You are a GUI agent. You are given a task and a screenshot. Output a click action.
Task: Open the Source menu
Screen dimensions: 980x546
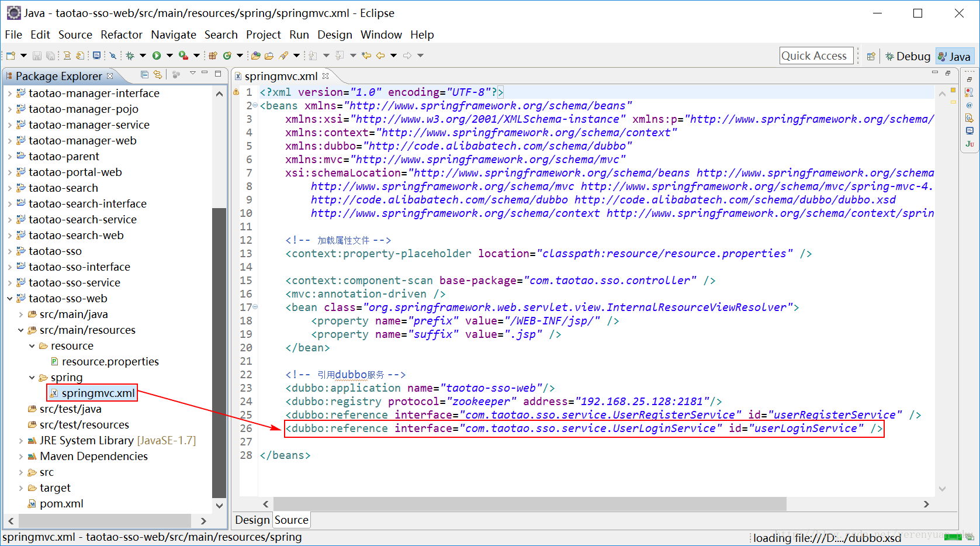click(x=75, y=34)
